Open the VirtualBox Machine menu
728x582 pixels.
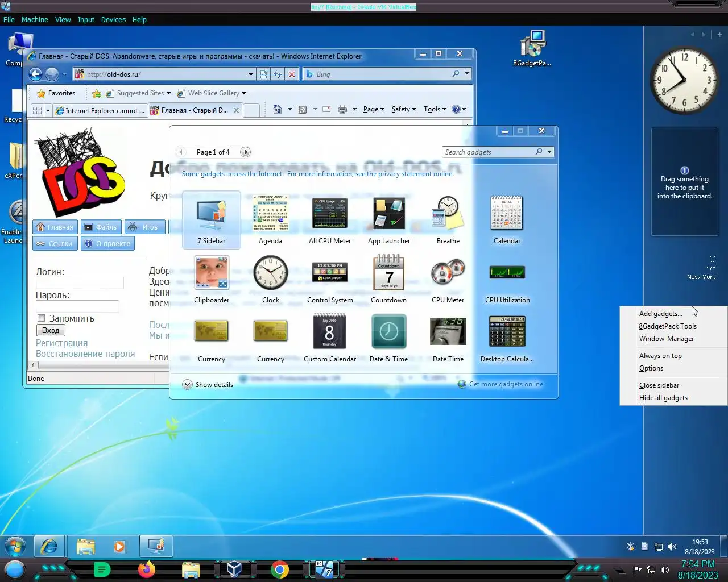coord(35,19)
